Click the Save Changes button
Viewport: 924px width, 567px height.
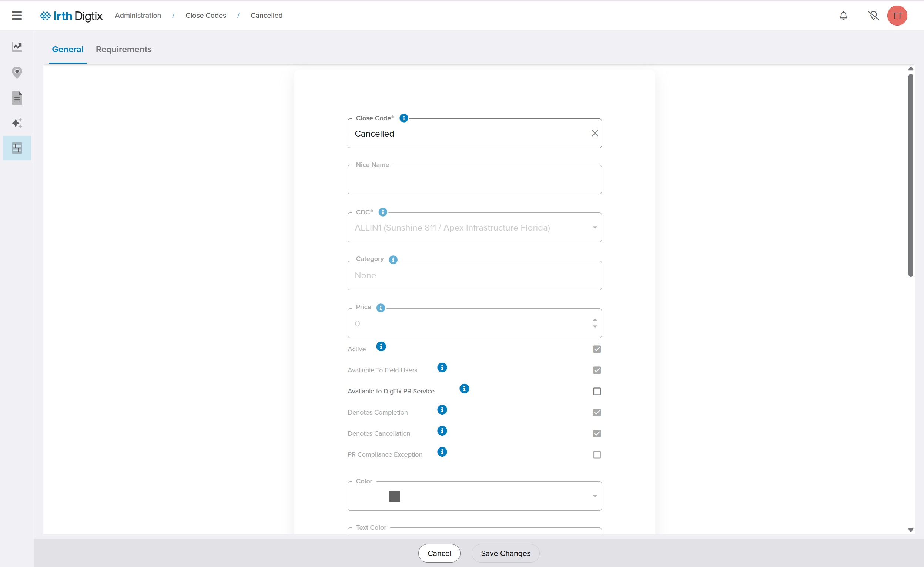point(505,553)
